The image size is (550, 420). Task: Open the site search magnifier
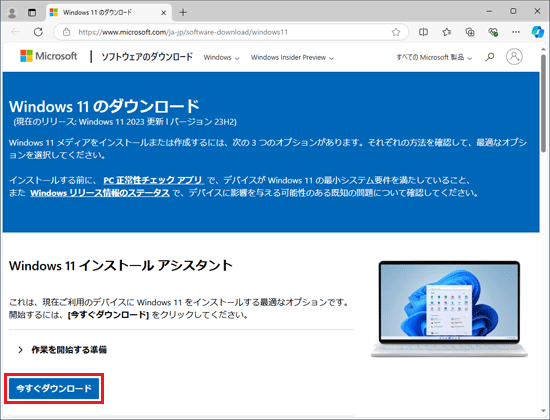(490, 57)
